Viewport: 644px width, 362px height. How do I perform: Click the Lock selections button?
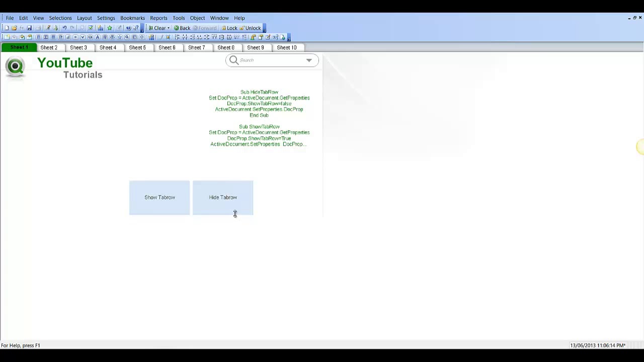pos(229,28)
